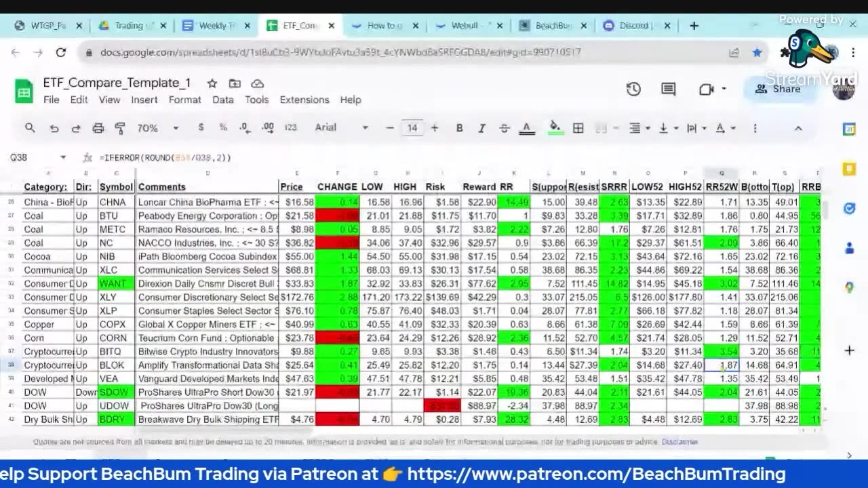Undo the last action

click(54, 127)
